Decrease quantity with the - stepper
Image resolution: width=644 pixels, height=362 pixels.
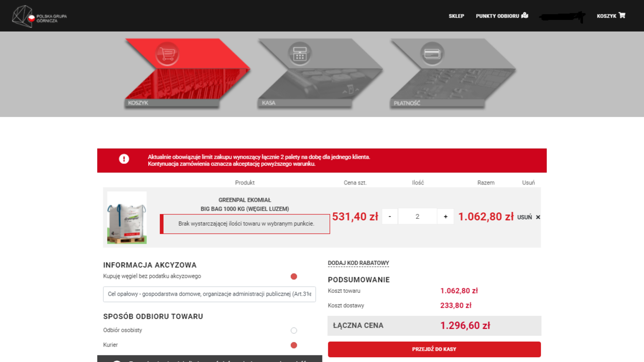390,216
